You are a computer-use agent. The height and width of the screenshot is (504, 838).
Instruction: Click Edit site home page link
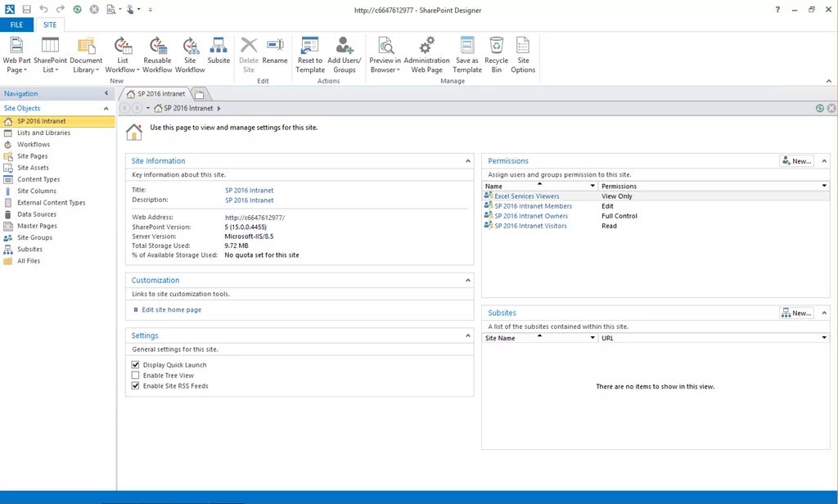pyautogui.click(x=171, y=309)
